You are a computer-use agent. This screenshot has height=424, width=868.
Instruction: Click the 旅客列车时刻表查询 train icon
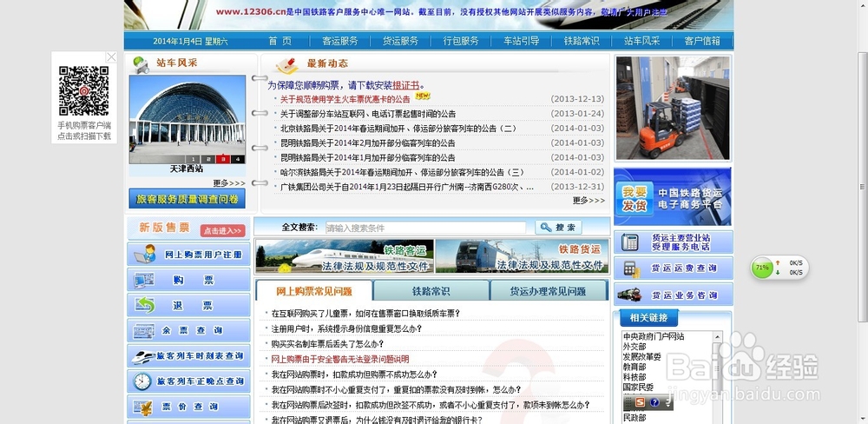143,356
